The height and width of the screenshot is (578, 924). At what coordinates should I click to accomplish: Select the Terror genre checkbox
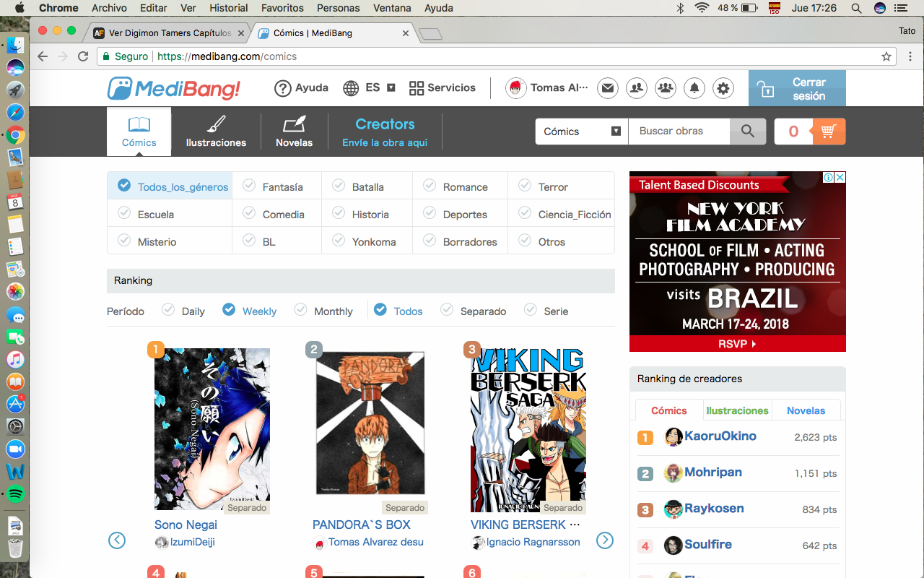(525, 186)
